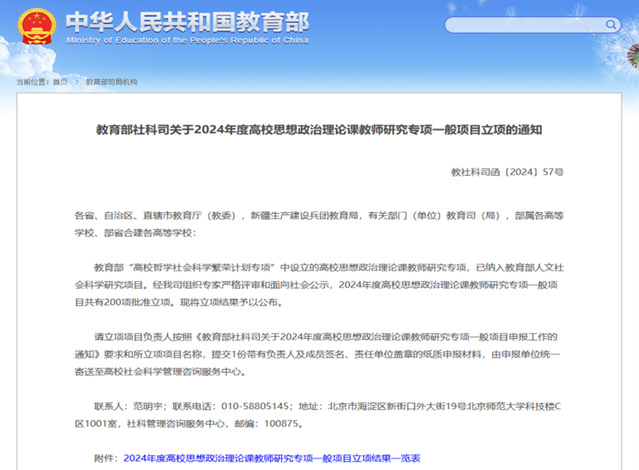Click the contact name 范明宇
Screen dimensions: 639x470
pyautogui.click(x=136, y=407)
